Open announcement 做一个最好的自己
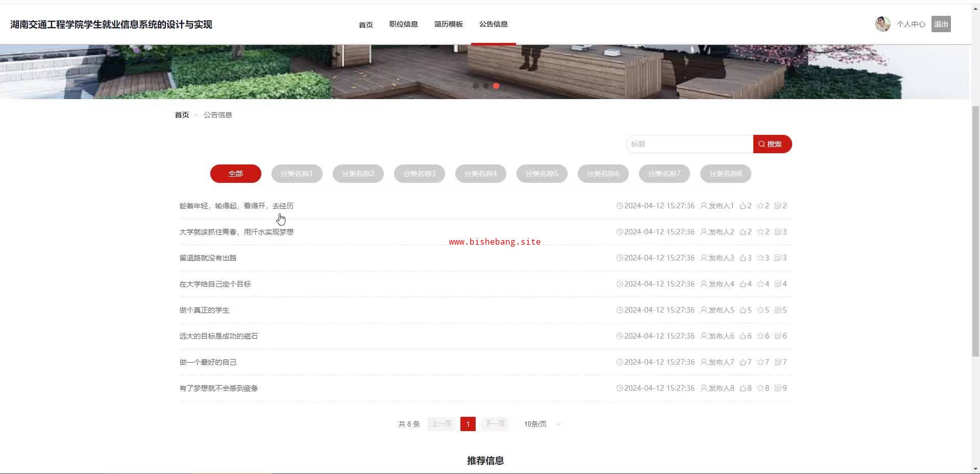Image resolution: width=980 pixels, height=474 pixels. click(208, 362)
